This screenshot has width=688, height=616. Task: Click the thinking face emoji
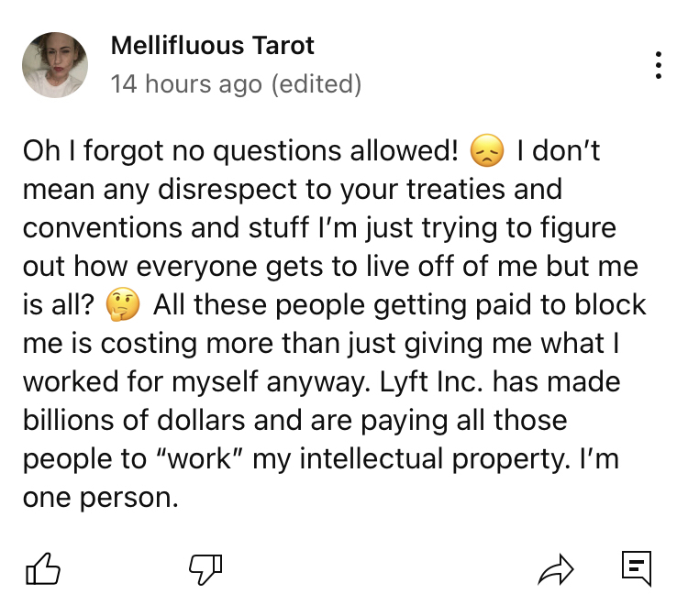(123, 305)
